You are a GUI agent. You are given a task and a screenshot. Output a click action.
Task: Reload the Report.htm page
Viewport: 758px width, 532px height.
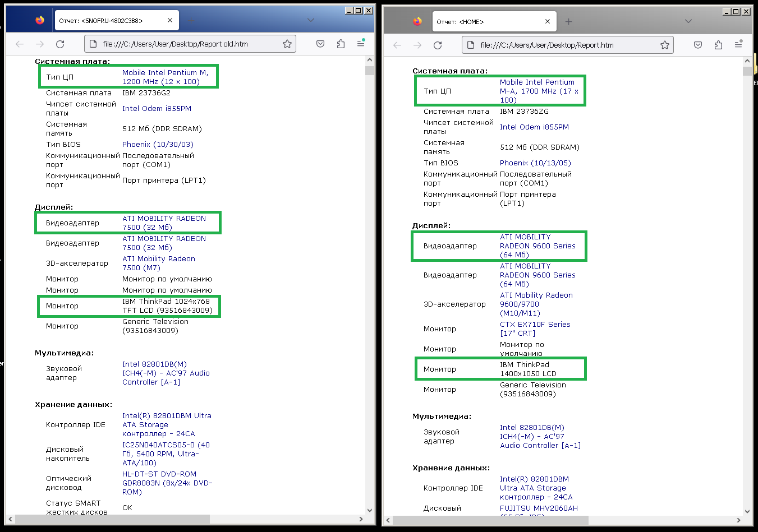click(438, 45)
